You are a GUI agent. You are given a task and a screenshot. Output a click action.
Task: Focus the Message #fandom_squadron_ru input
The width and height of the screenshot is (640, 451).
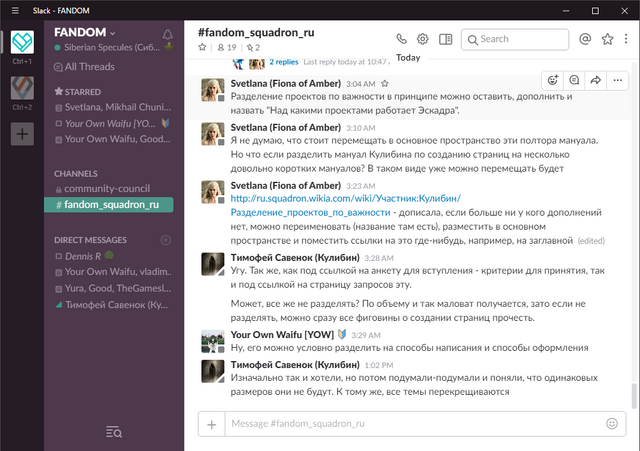[x=414, y=424]
